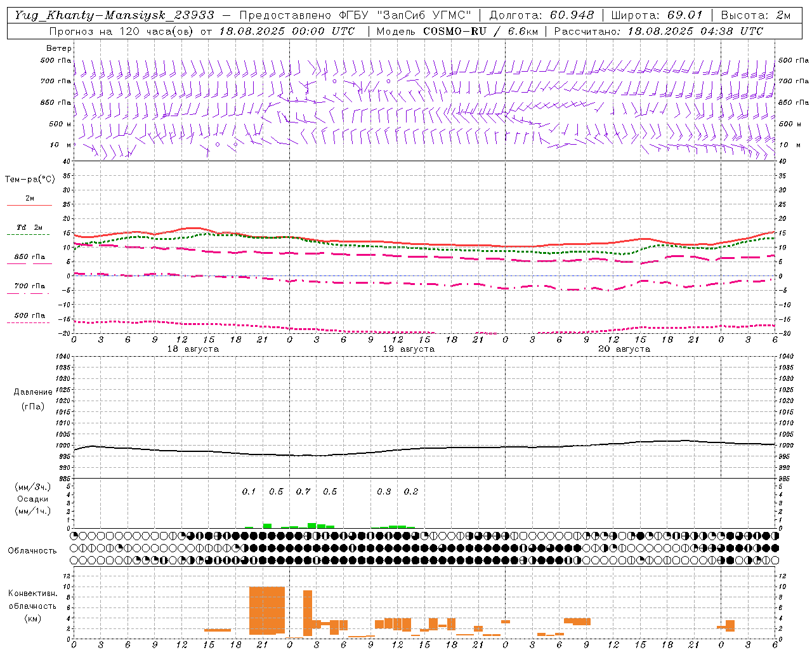The width and height of the screenshot is (812, 650).
Task: Click the Облачность row label
Action: [x=32, y=551]
